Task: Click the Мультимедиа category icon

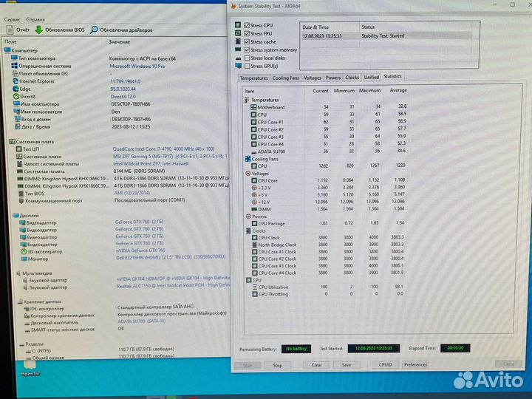Action: (18, 273)
